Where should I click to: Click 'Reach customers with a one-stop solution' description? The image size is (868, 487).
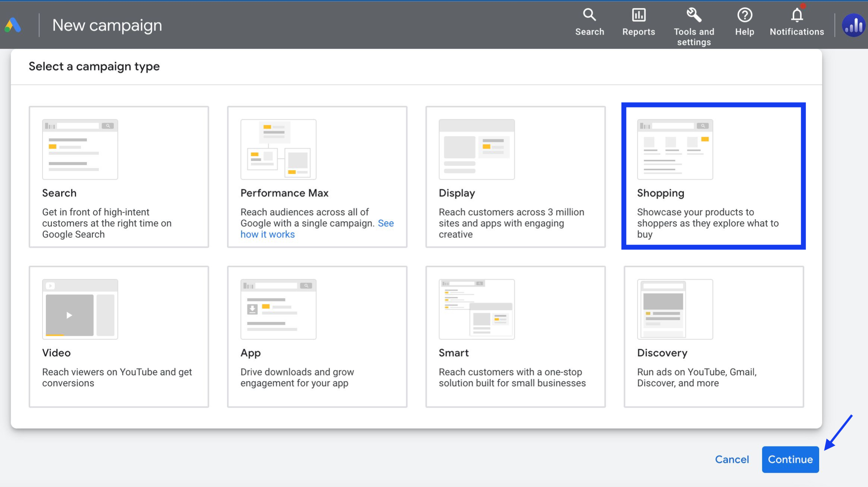point(512,377)
